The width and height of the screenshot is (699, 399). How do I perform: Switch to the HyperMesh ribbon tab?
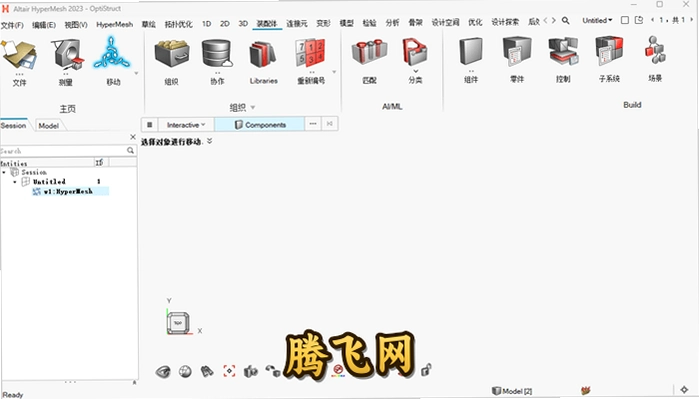pos(115,25)
